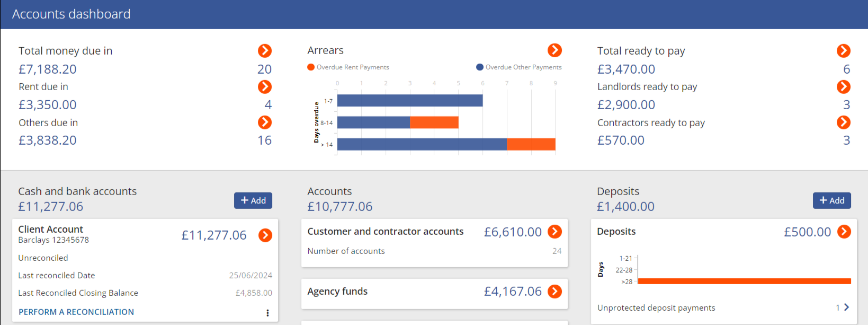
Task: Open Customer and contractor accounts arrow
Action: tap(554, 232)
